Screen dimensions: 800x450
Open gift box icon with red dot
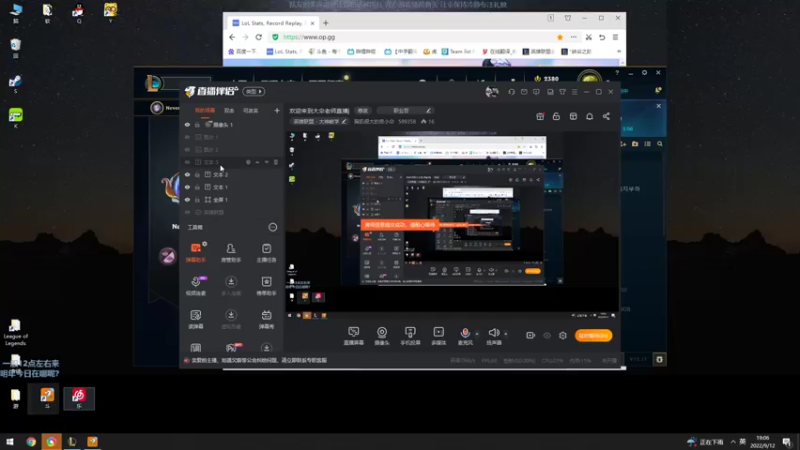540,116
